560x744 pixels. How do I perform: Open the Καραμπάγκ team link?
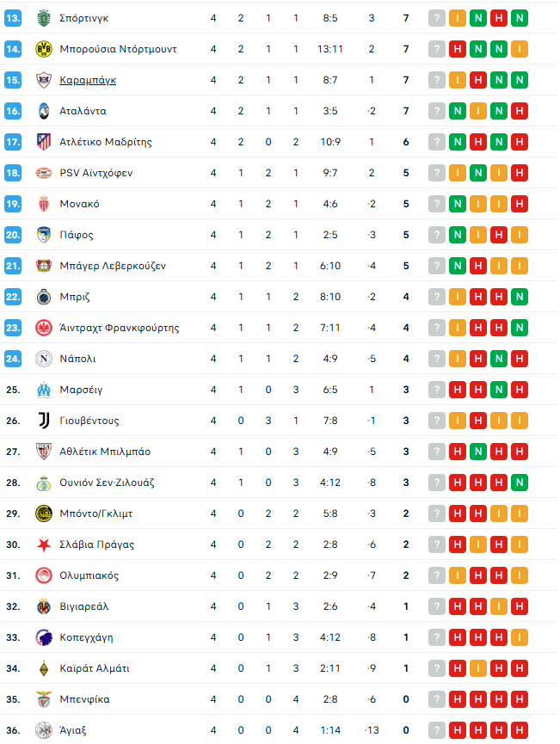click(88, 80)
